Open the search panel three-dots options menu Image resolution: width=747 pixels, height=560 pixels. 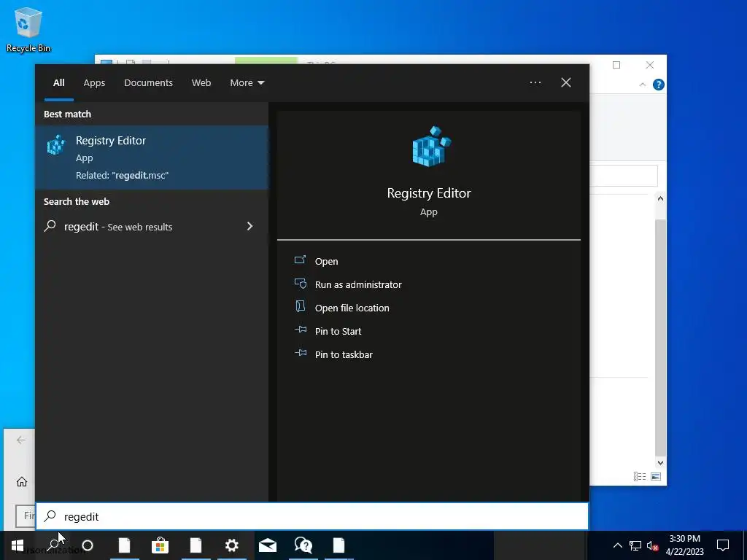(x=535, y=83)
